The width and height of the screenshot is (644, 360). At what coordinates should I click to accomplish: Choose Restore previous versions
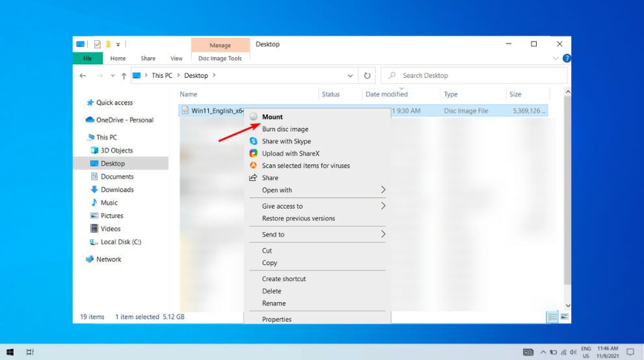(x=298, y=218)
